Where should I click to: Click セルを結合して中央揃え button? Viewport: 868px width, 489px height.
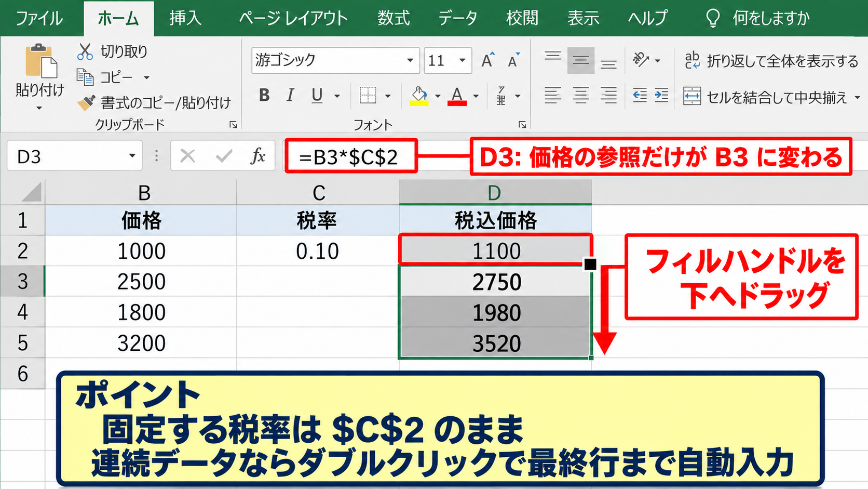coord(765,97)
